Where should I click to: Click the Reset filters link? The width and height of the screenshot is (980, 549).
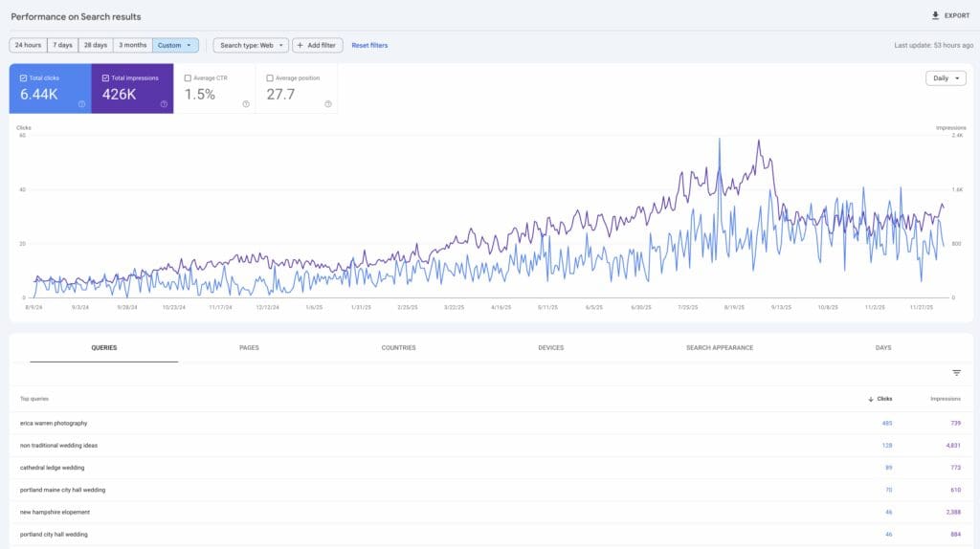pos(369,45)
